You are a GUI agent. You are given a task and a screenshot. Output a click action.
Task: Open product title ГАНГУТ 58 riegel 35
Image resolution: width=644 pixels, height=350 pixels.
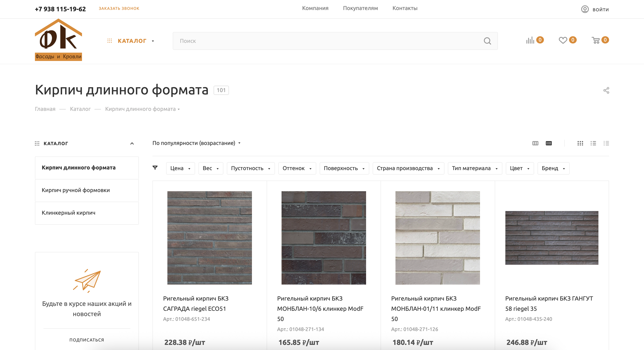549,304
